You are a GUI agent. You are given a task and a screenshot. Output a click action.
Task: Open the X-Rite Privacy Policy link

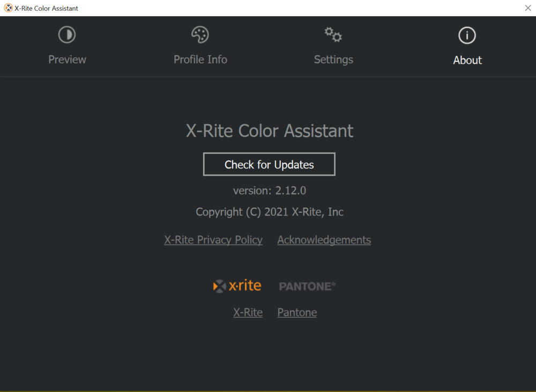213,240
